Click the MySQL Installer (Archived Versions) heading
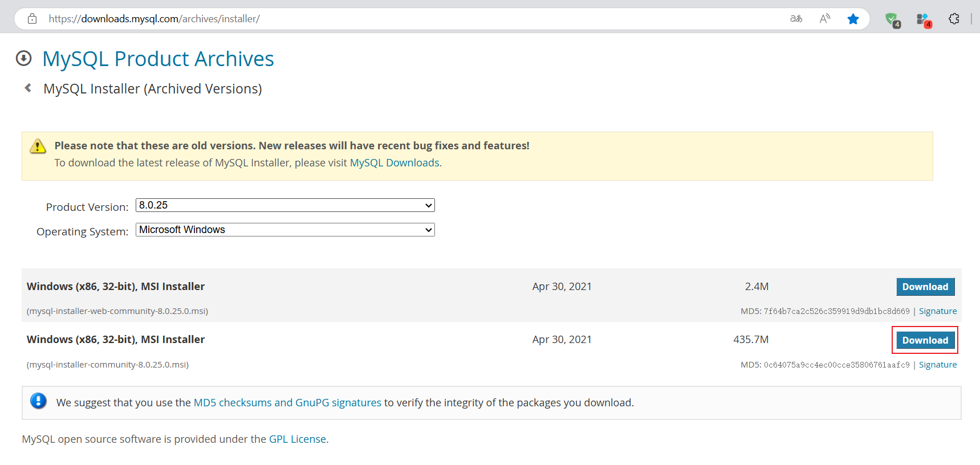 click(x=153, y=89)
